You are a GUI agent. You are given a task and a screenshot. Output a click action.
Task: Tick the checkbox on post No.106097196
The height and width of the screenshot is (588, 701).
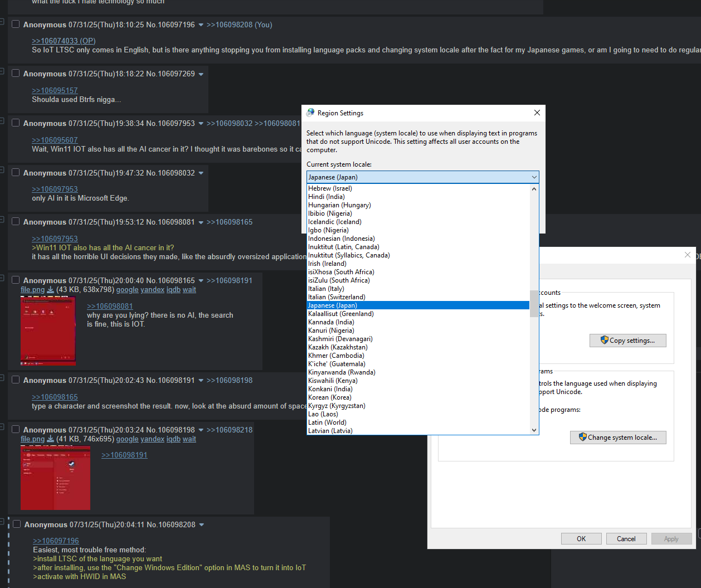coord(16,25)
